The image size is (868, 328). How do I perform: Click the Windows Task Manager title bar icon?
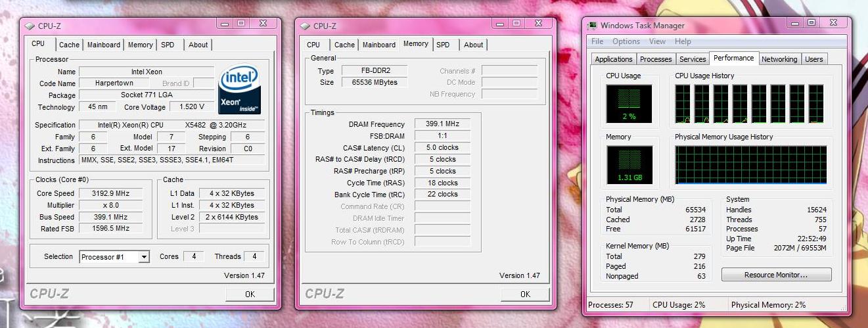[x=593, y=26]
